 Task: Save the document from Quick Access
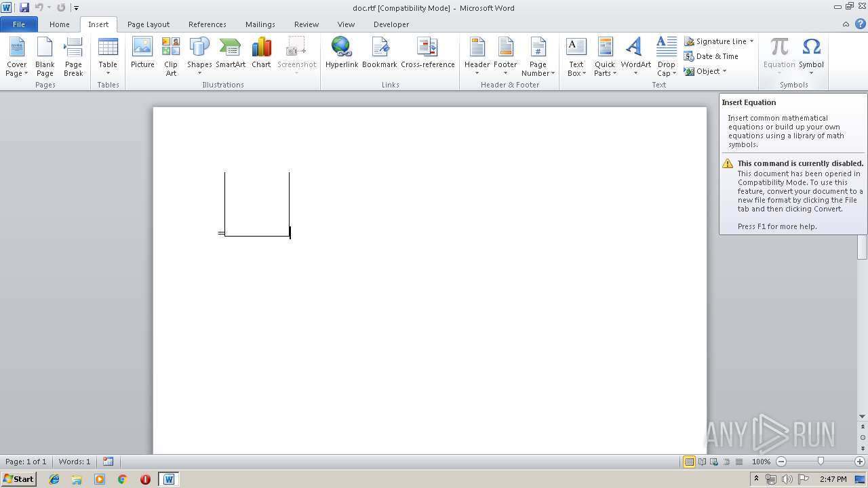[24, 7]
